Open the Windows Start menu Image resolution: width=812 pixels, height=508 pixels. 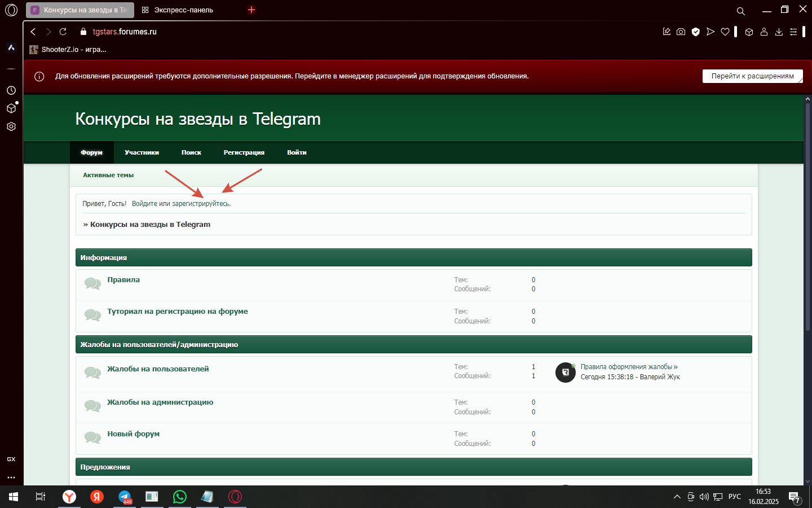[14, 497]
